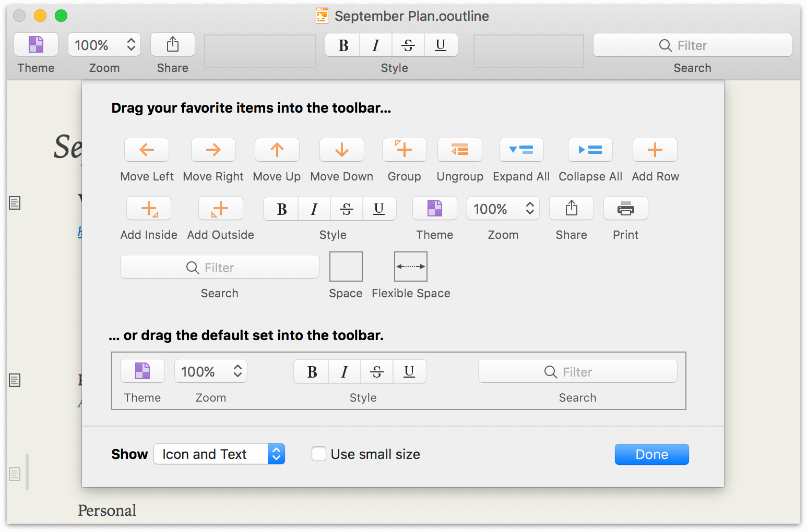Select the Move Right arrow item

coord(213,150)
